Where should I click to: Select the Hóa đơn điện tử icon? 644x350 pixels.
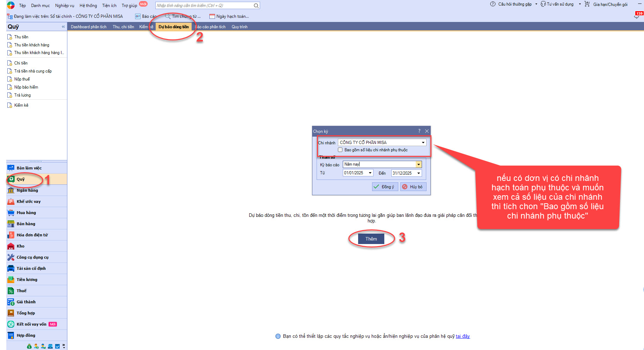tap(11, 235)
